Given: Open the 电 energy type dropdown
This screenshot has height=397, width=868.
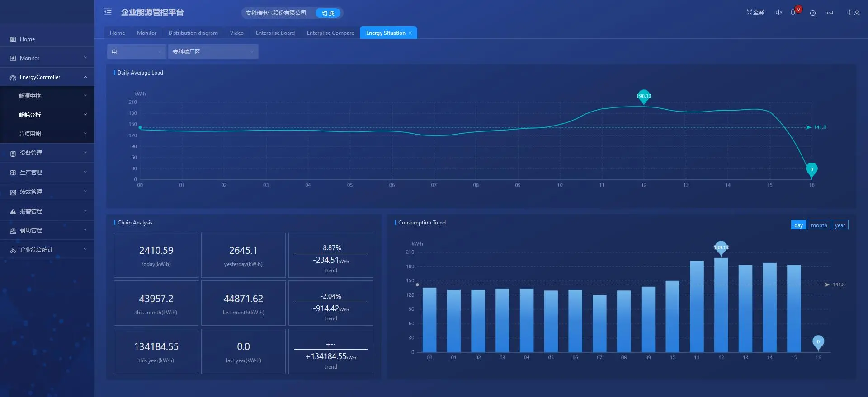Looking at the screenshot, I should point(137,52).
